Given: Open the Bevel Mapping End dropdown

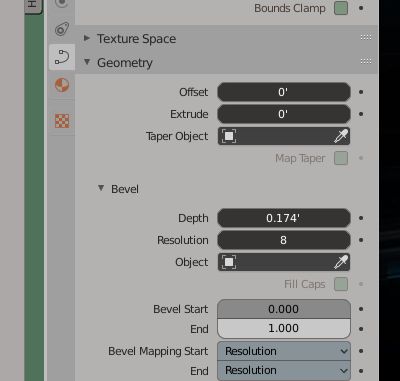Looking at the screenshot, I should 284,370.
